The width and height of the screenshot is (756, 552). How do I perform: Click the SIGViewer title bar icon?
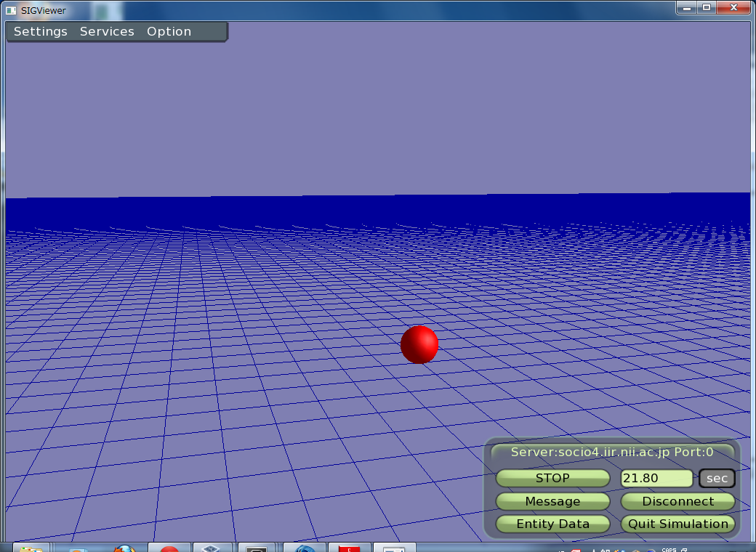tap(11, 10)
